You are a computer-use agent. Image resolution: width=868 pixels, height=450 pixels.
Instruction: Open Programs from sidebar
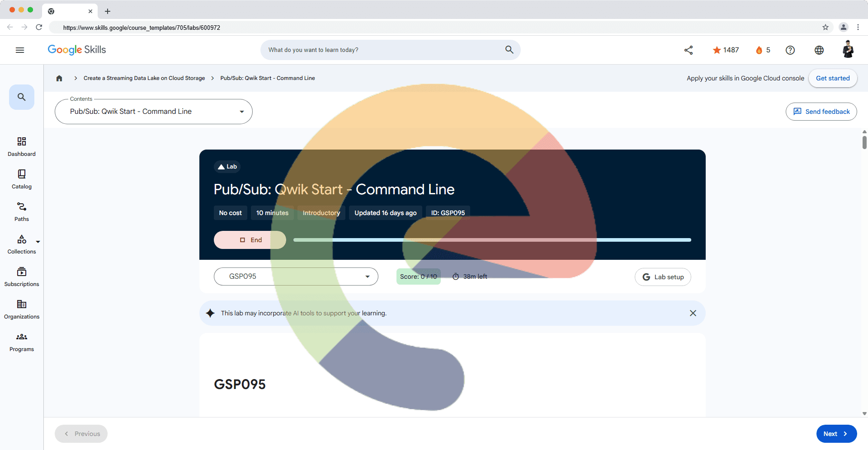22,342
